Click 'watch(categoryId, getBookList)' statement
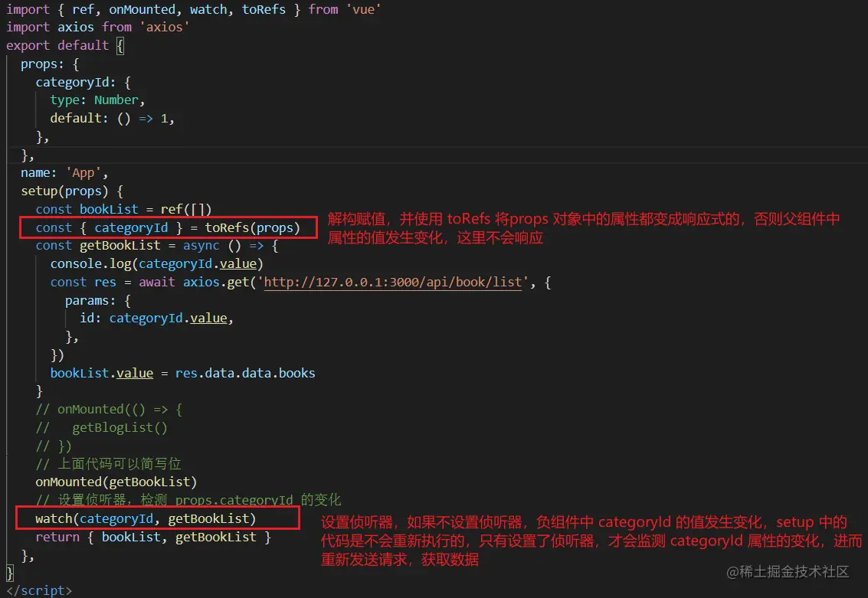 pyautogui.click(x=146, y=519)
